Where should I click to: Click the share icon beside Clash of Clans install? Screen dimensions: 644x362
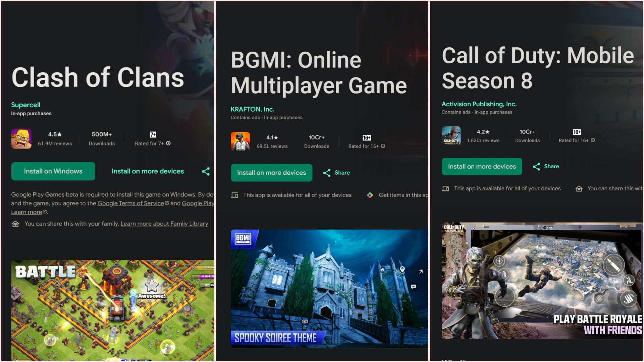click(x=206, y=171)
